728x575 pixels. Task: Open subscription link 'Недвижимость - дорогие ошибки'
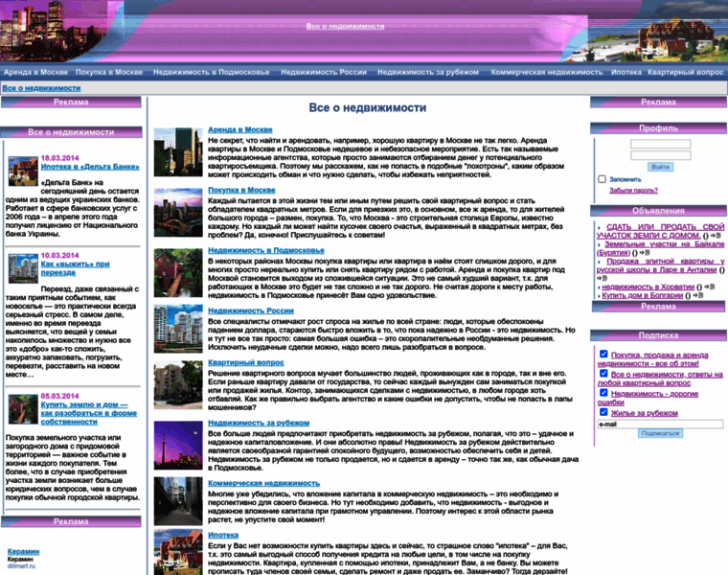click(x=648, y=398)
